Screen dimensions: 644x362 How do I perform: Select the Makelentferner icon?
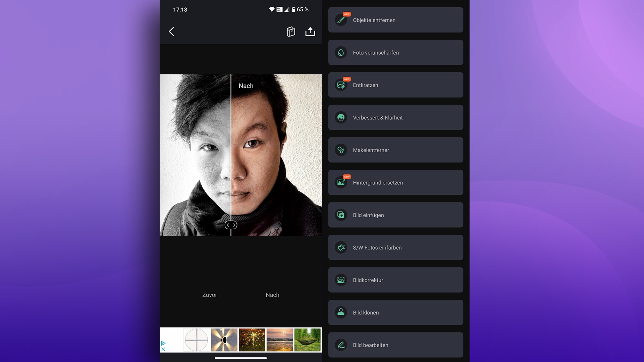click(x=341, y=150)
